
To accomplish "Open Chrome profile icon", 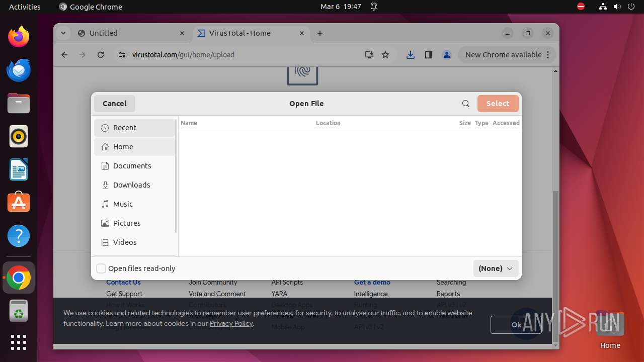I will point(447,55).
